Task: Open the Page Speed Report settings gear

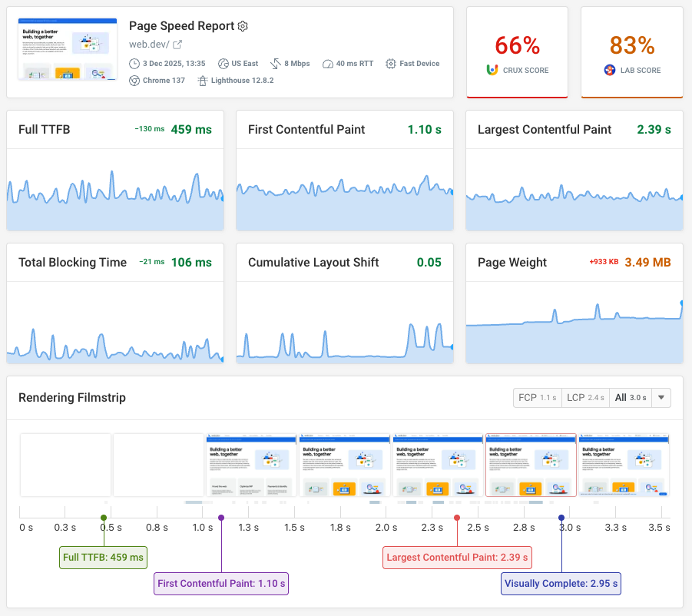Action: (x=243, y=26)
